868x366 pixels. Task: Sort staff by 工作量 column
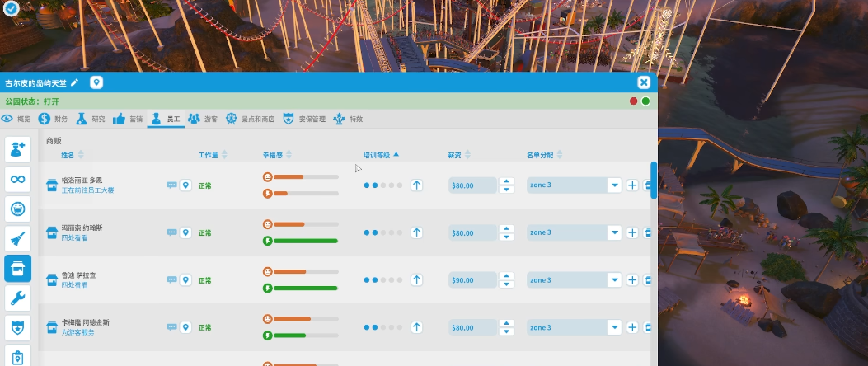pos(213,155)
